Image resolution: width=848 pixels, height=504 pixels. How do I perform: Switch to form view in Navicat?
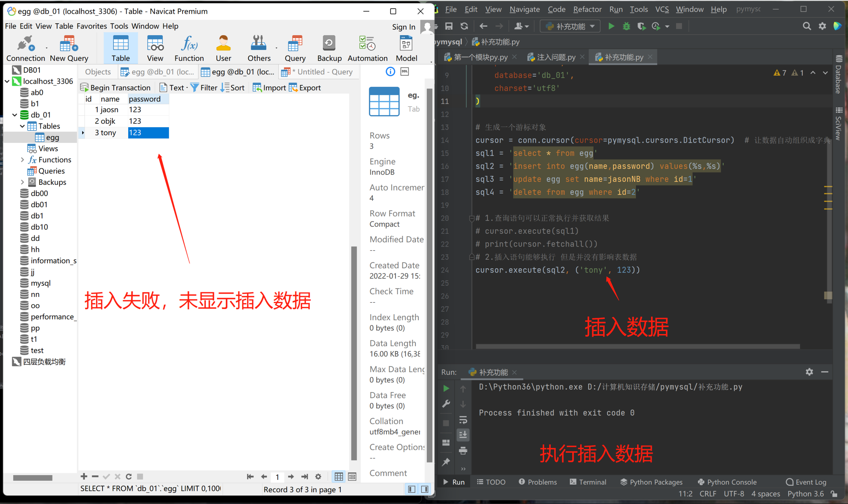click(352, 476)
